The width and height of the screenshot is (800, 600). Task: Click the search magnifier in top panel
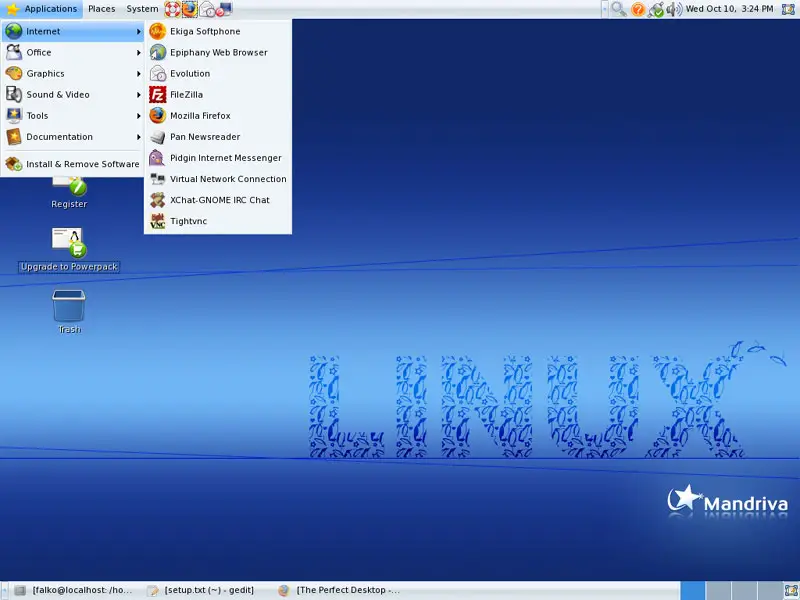[x=618, y=9]
